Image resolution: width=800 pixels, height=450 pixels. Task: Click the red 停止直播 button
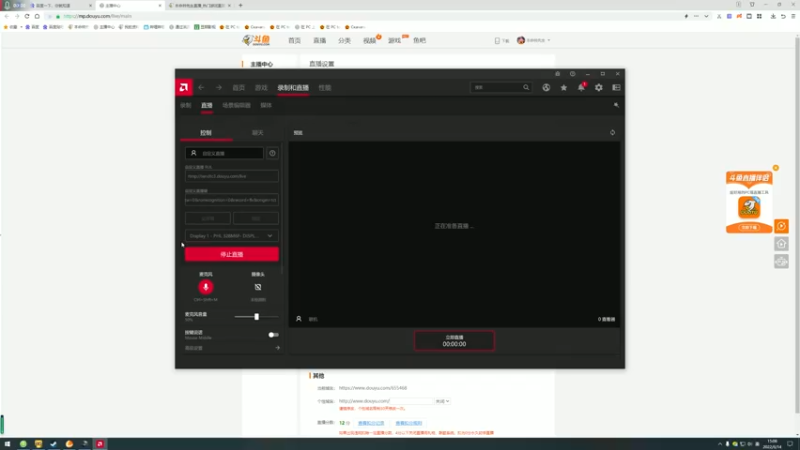click(232, 254)
